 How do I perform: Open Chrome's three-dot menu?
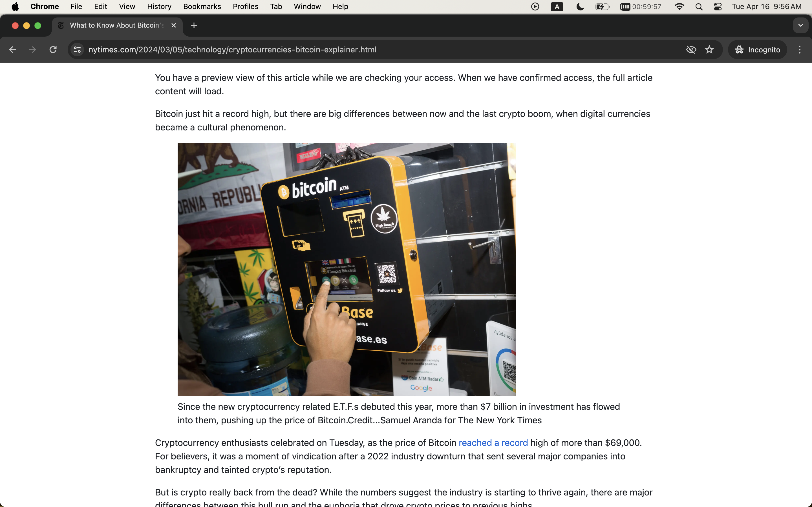pyautogui.click(x=800, y=50)
